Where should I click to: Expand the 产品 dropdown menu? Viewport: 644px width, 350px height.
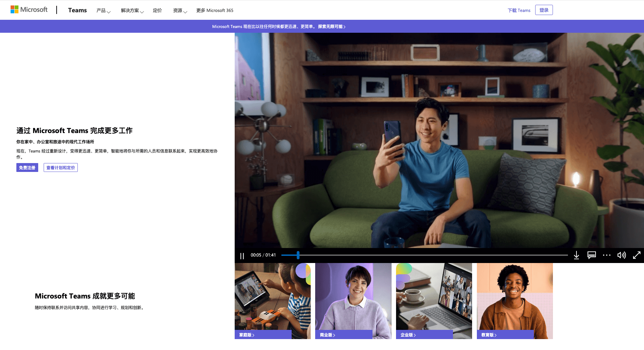pyautogui.click(x=103, y=11)
